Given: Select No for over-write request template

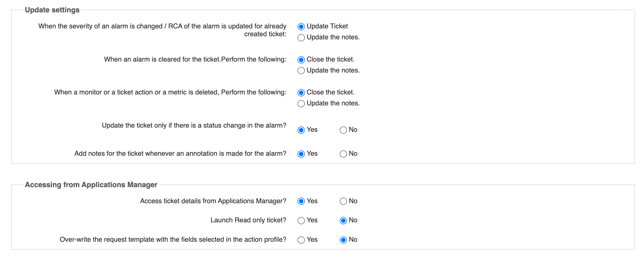Looking at the screenshot, I should point(343,240).
